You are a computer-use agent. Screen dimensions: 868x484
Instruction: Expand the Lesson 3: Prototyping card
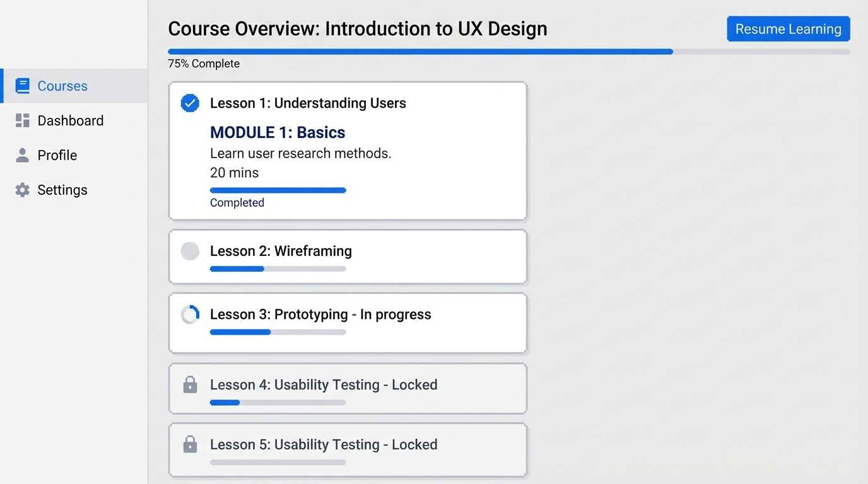click(x=348, y=323)
